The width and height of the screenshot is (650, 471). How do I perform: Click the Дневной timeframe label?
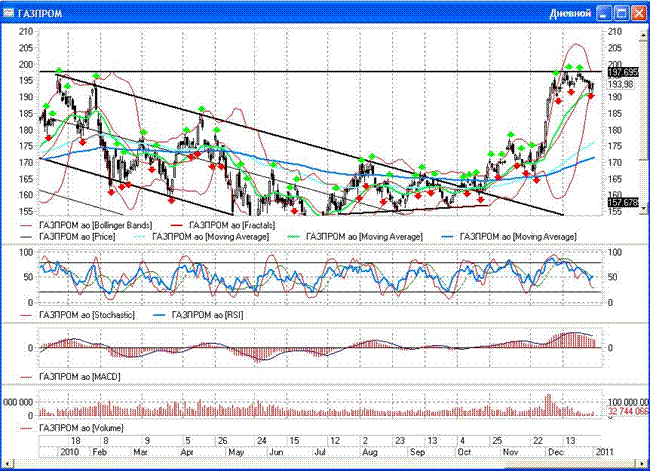[x=570, y=13]
